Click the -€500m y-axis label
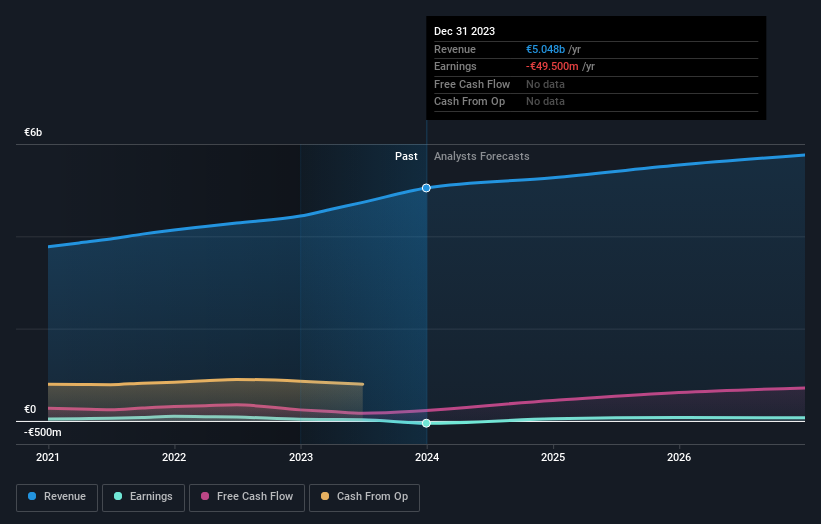The width and height of the screenshot is (821, 524). [42, 432]
